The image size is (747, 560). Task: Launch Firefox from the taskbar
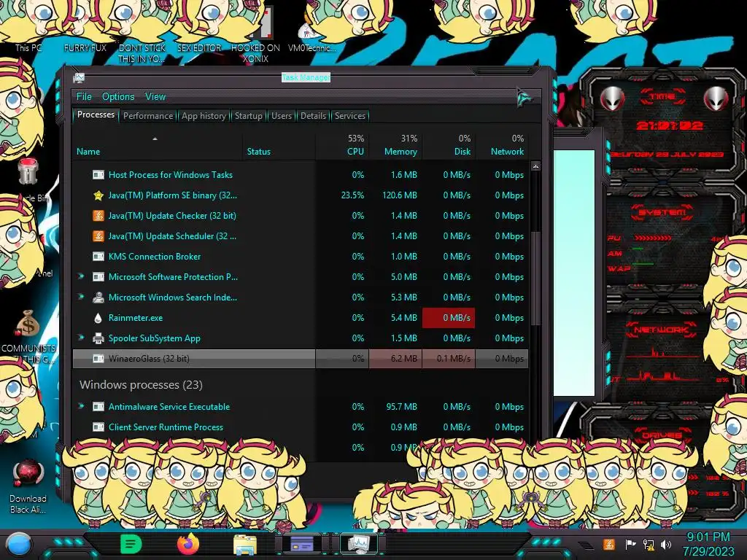pos(188,544)
